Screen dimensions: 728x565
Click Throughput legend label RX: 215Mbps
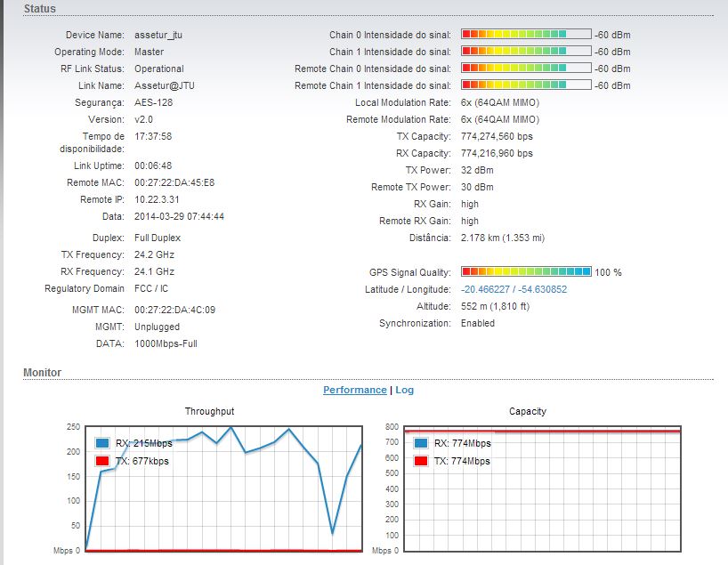[144, 443]
